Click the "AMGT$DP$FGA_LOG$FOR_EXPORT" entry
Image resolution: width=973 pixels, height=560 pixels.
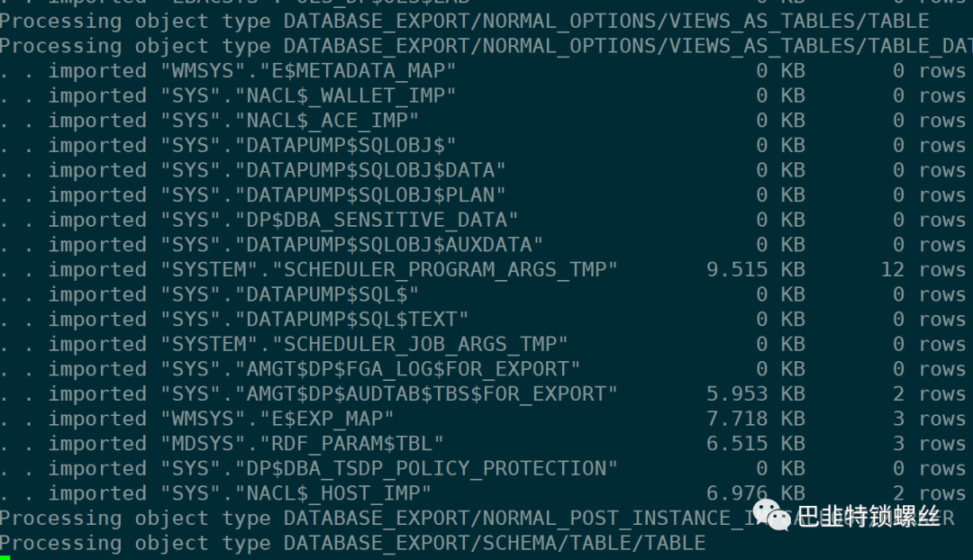coord(407,369)
